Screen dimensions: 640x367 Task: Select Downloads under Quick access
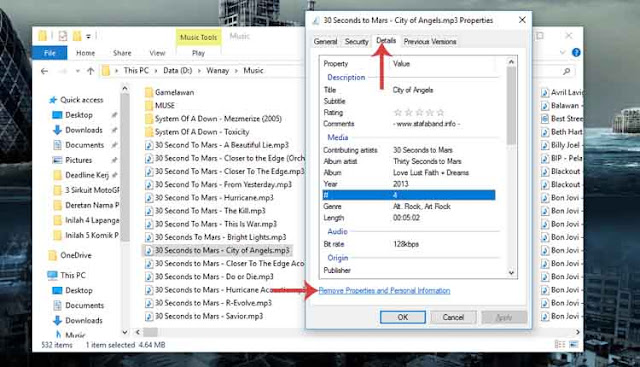coord(84,130)
